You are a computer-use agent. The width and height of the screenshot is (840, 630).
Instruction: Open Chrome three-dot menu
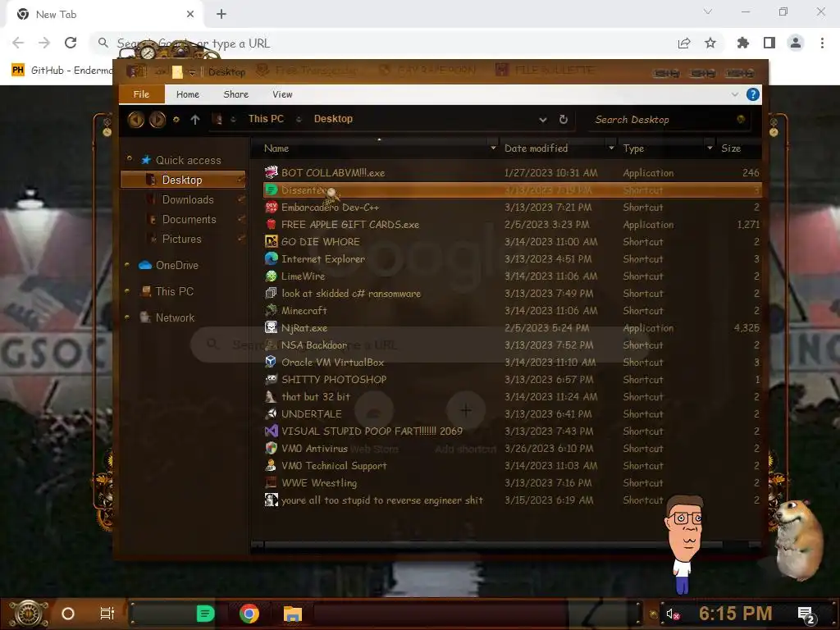pyautogui.click(x=822, y=43)
